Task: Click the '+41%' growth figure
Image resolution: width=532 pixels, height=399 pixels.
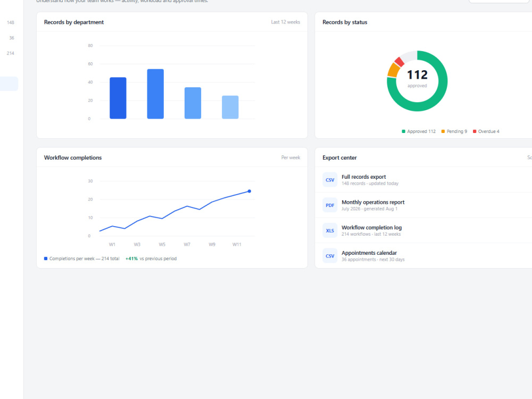Action: point(131,259)
